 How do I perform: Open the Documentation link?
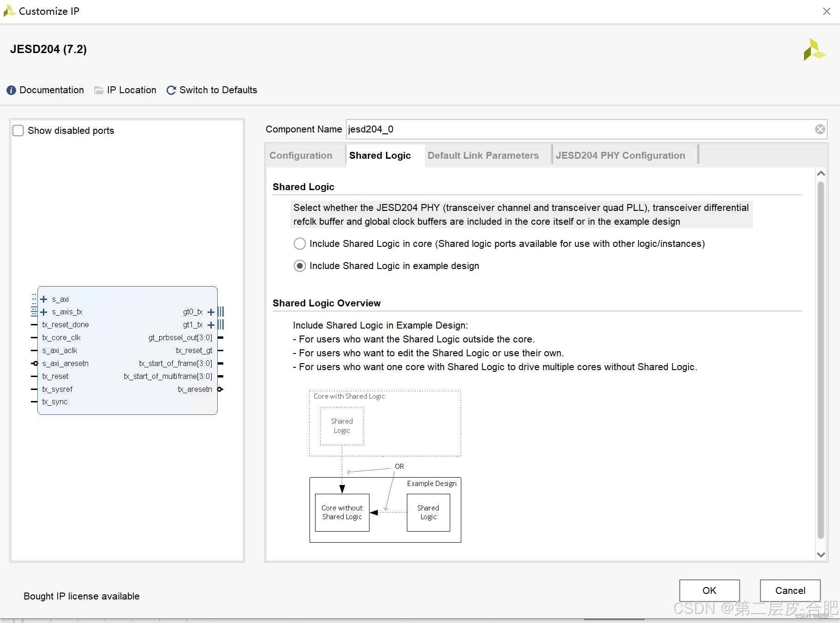[52, 90]
